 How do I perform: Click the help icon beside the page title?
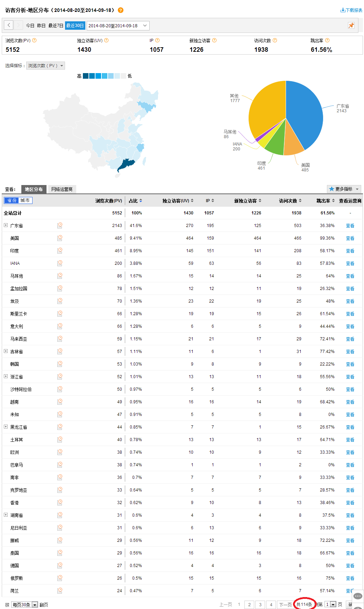click(x=121, y=10)
